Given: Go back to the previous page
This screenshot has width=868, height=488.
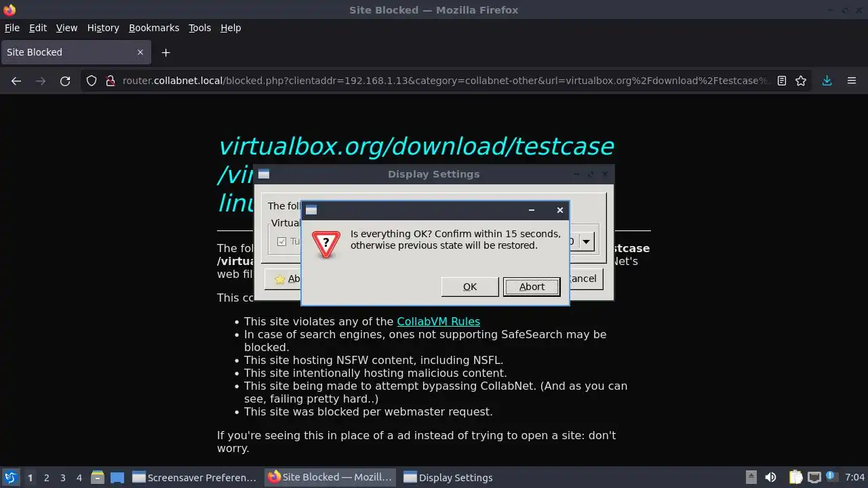Looking at the screenshot, I should pos(16,81).
